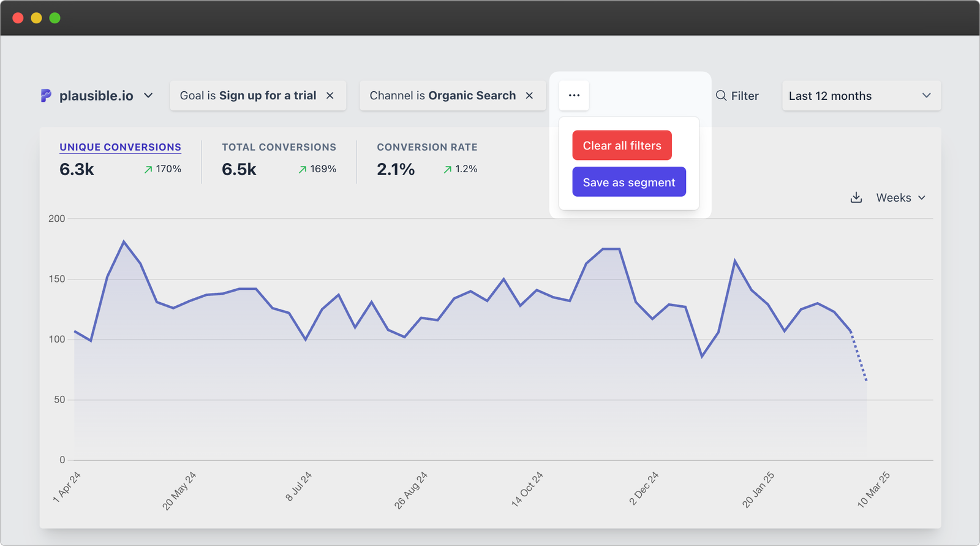Download chart data with export icon

[x=856, y=197]
